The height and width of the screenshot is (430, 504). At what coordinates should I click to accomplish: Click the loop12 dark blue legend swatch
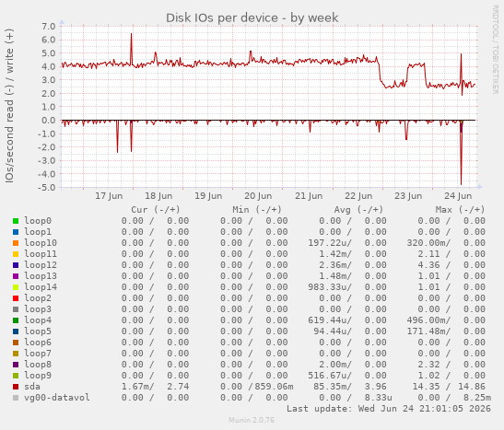(x=16, y=265)
